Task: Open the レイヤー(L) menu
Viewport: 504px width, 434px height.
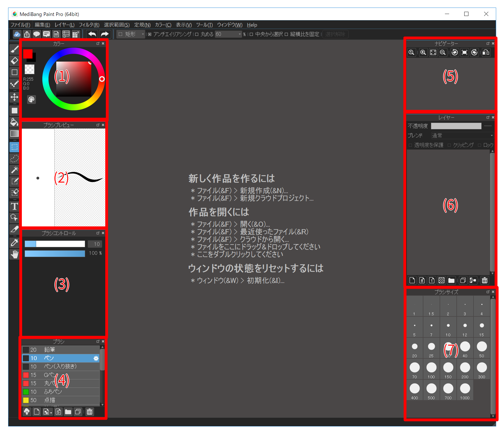Action: coord(64,25)
